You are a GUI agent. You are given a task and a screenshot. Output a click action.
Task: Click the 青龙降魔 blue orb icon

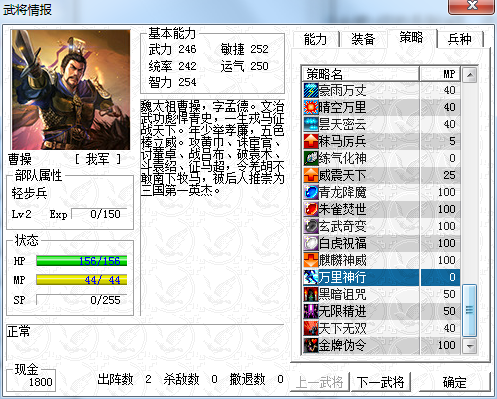[x=311, y=192]
